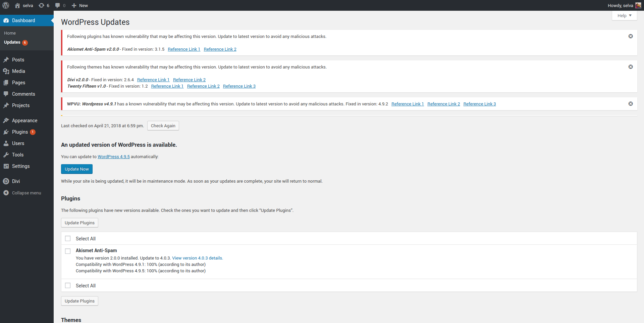Open WPVU WordPress Reference Link 3

coord(480,104)
